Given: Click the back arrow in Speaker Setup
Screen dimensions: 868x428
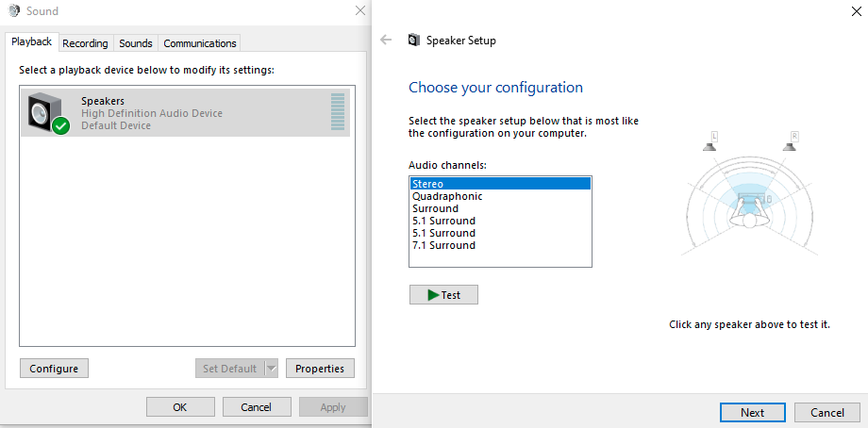Looking at the screenshot, I should (x=386, y=41).
